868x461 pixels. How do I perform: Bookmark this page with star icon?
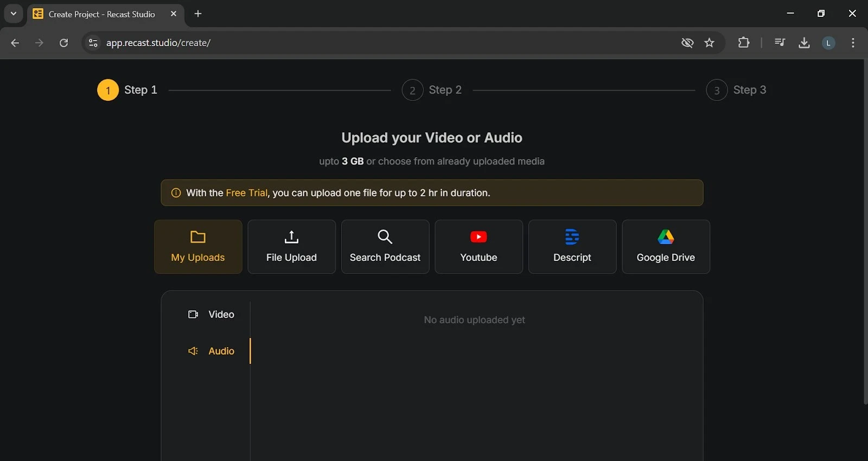coord(709,43)
